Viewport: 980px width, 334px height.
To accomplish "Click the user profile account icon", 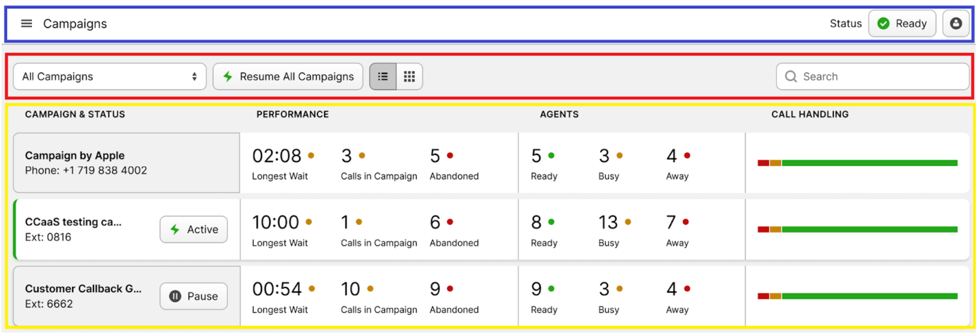I will click(956, 24).
